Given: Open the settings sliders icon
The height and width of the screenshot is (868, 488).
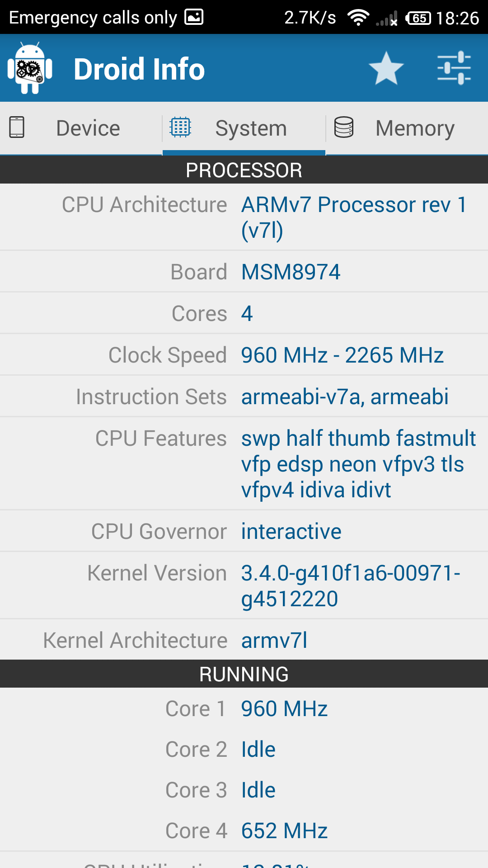Looking at the screenshot, I should pos(454,68).
